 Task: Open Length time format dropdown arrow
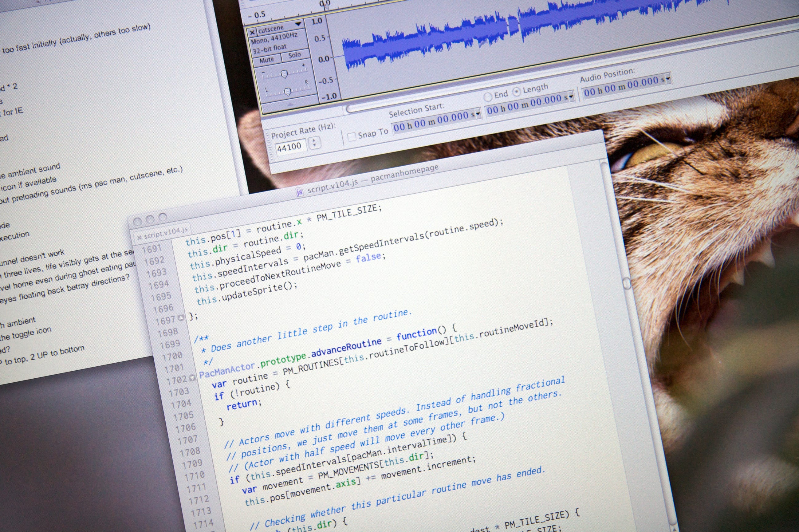[x=571, y=97]
